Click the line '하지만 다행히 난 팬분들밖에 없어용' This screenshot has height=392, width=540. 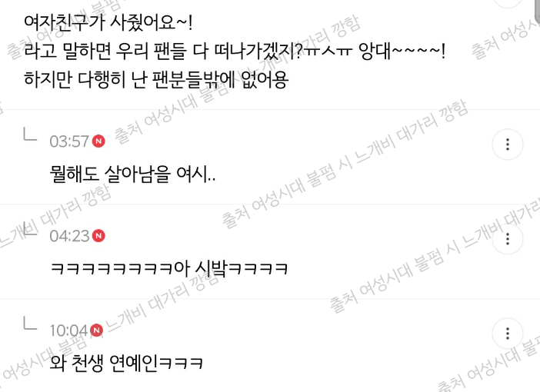click(x=155, y=80)
